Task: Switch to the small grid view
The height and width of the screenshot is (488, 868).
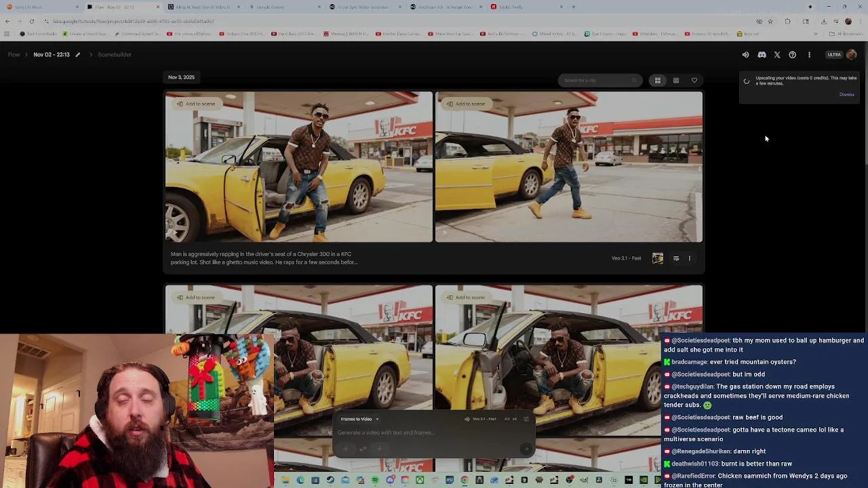Action: (676, 80)
